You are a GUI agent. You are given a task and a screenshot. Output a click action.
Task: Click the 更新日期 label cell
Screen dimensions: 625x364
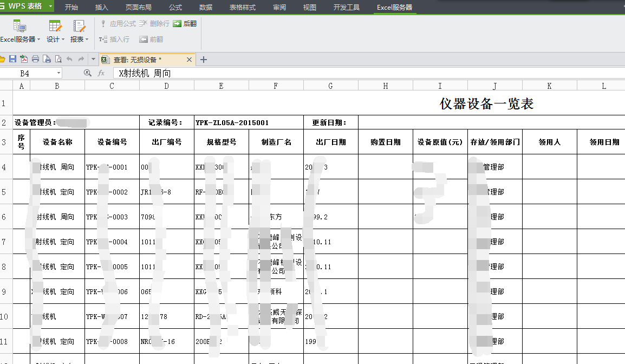coord(331,122)
